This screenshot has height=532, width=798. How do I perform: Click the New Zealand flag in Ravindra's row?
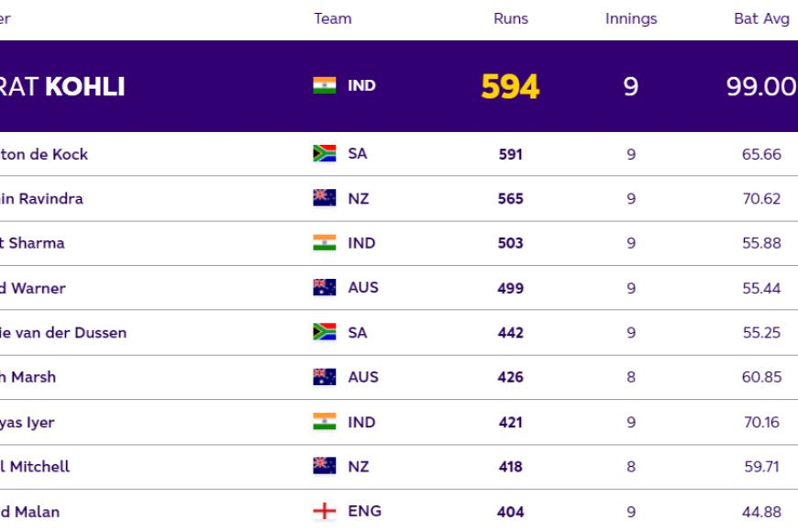tap(324, 198)
